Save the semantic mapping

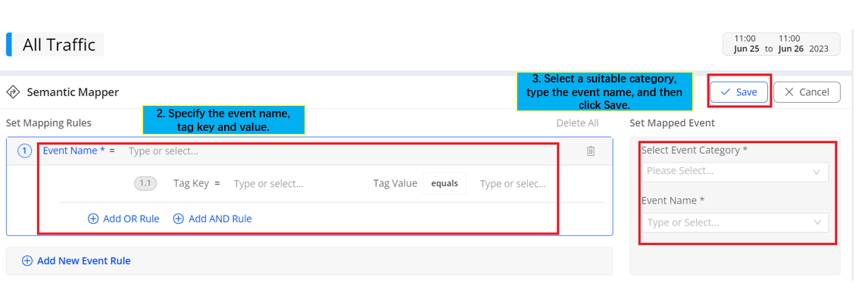(x=739, y=92)
